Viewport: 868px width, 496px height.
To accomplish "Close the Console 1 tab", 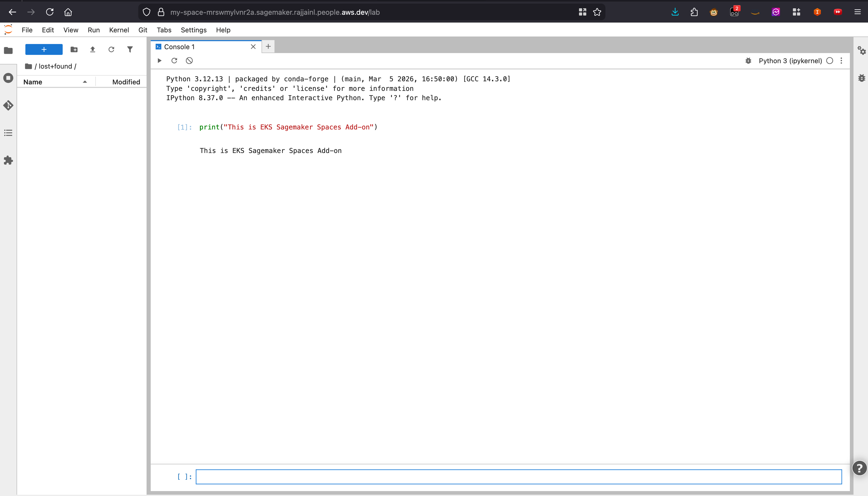I will [x=253, y=47].
